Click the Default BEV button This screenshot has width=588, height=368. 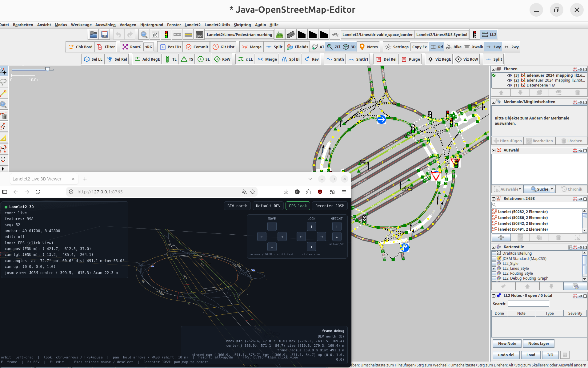(x=268, y=206)
